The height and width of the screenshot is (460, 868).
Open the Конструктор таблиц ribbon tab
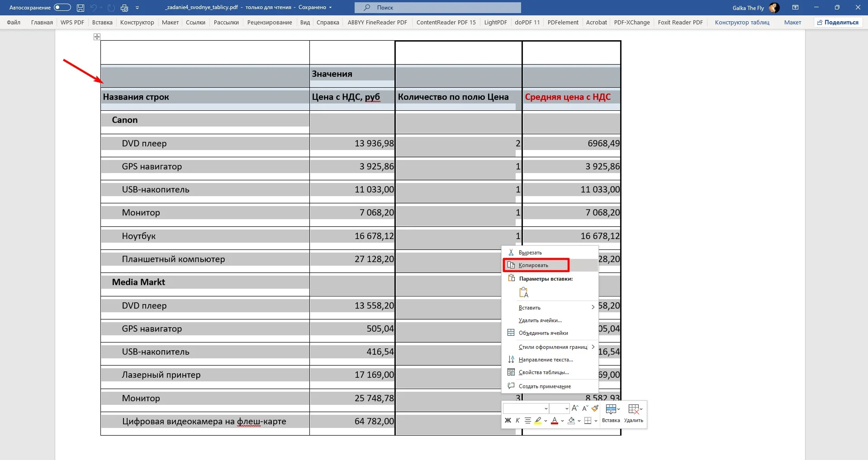click(x=742, y=22)
